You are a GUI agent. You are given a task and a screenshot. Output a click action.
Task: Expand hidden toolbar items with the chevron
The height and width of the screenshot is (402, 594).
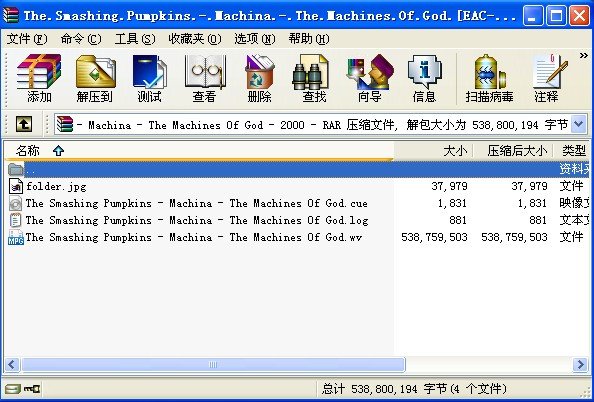coord(583,56)
